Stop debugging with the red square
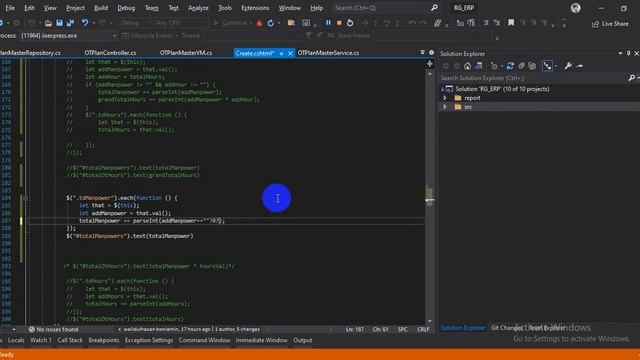Image resolution: width=640 pixels, height=360 pixels. click(339, 23)
